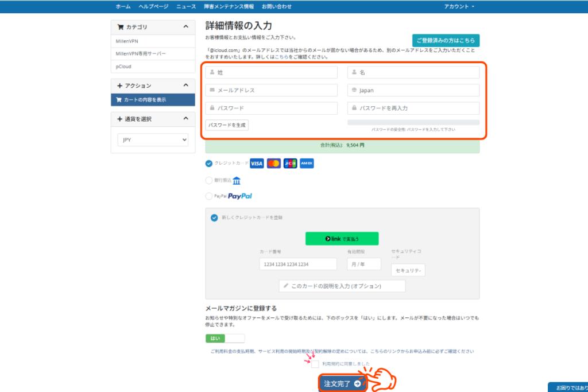Viewport: 588px width, 392px height.
Task: Open the アカウント dropdown menu
Action: click(459, 6)
